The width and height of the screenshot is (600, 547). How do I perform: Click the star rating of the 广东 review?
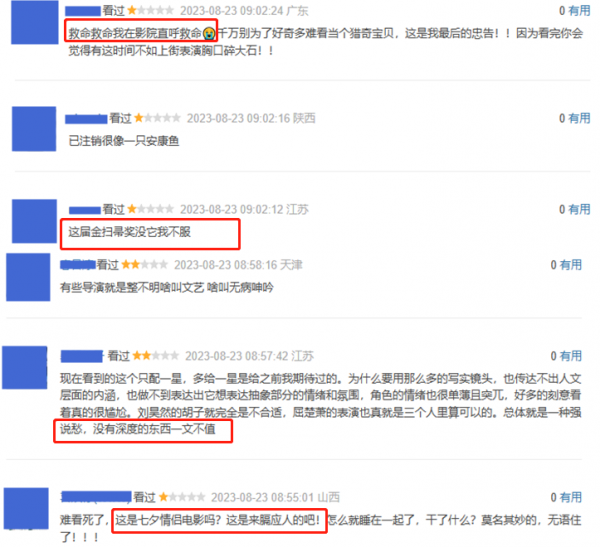click(150, 10)
